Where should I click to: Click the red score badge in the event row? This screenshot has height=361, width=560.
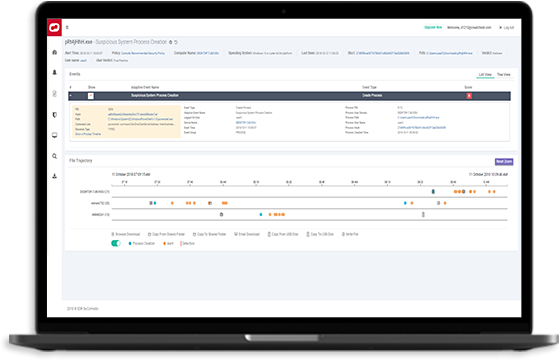pyautogui.click(x=469, y=96)
